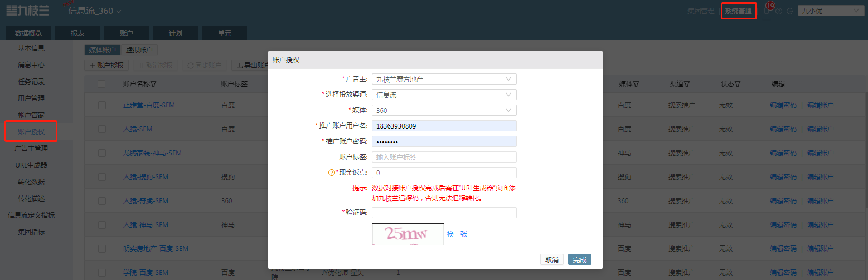Click 换一张 to refresh captcha

pos(457,234)
